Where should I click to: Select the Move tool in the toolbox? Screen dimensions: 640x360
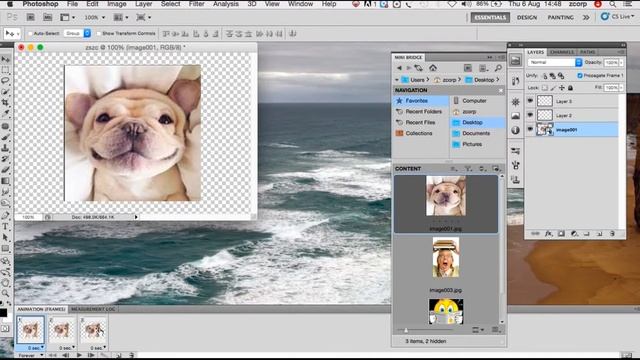pyautogui.click(x=5, y=59)
